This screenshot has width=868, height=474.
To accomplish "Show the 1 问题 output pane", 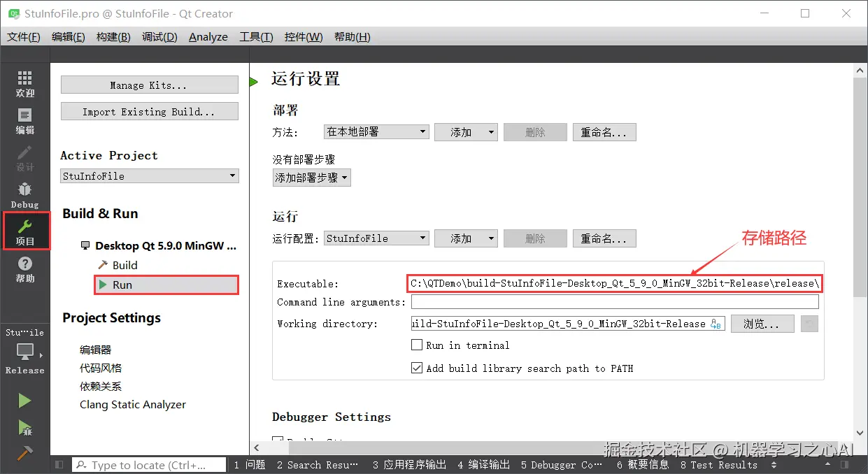I will (250, 465).
